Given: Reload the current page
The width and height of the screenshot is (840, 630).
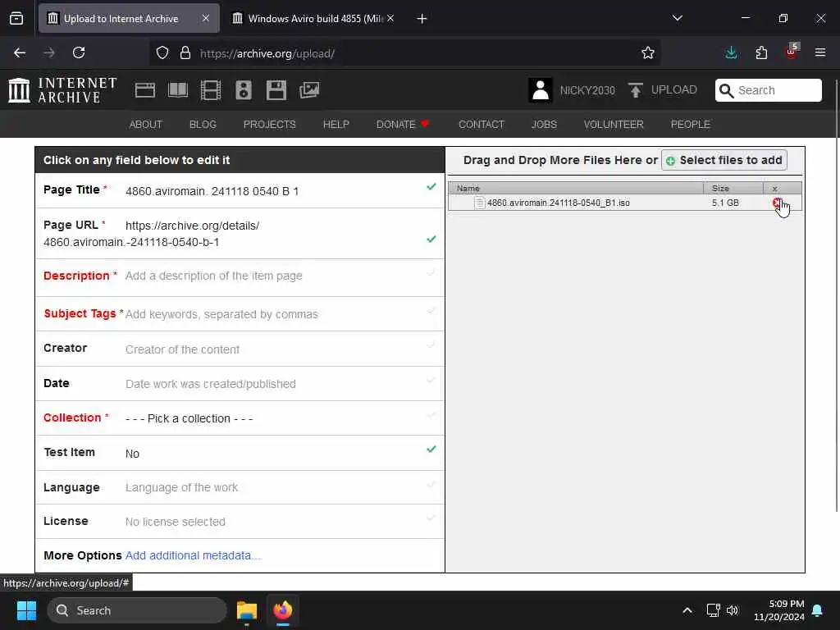Looking at the screenshot, I should (x=79, y=52).
